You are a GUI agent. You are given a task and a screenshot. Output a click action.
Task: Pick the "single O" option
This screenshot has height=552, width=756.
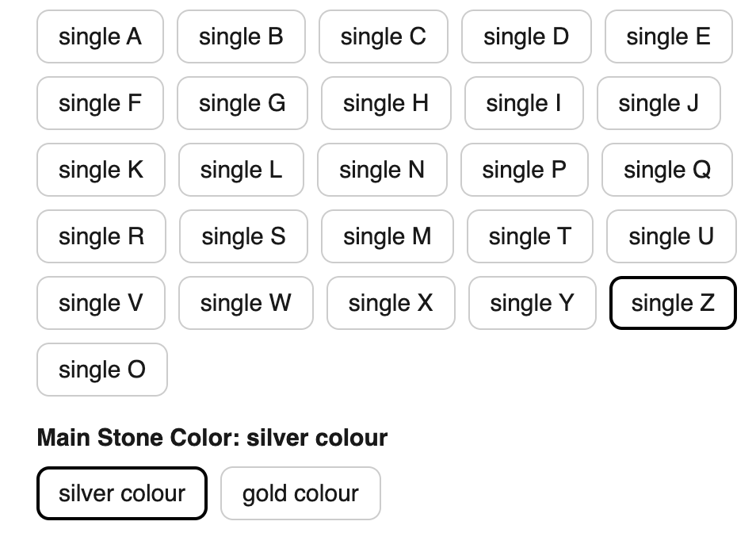pyautogui.click(x=101, y=370)
